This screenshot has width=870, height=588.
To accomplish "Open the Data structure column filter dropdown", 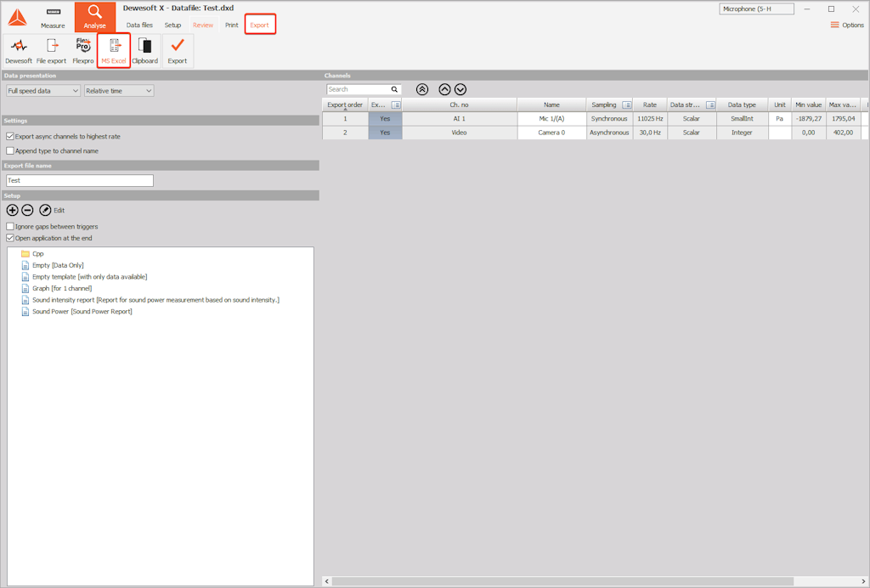I will tap(710, 105).
